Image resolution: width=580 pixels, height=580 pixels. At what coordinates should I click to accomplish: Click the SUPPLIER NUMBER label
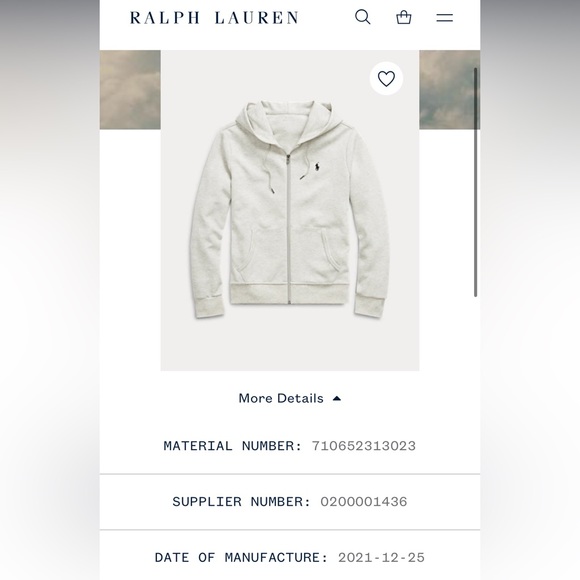pyautogui.click(x=242, y=502)
